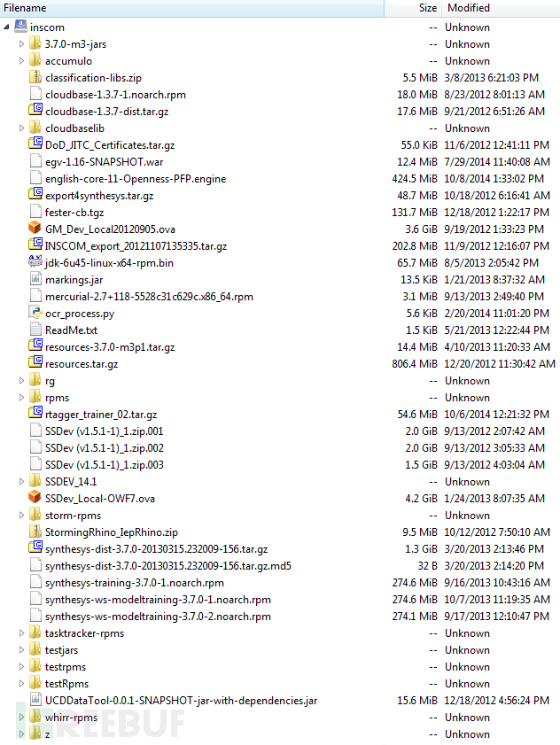Select the DoD_JITC_Certificates.tar.gz archive icon
This screenshot has height=745, width=560.
(35, 144)
